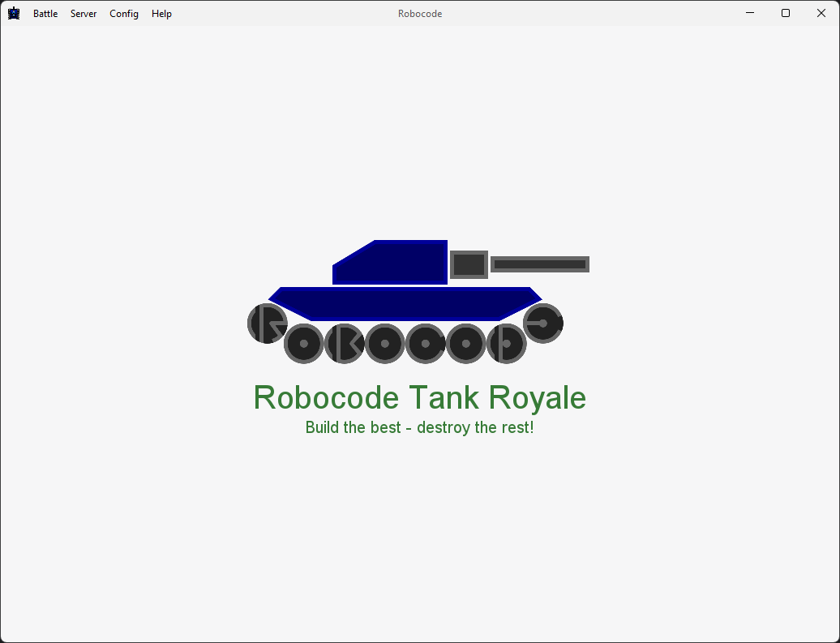Click the Robocode app icon in title bar
The image size is (840, 643).
point(14,14)
